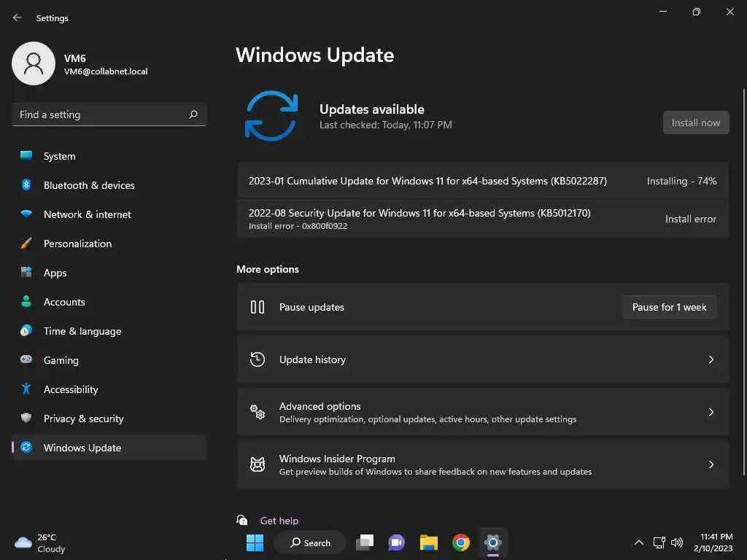Click the network status tray icon
747x560 pixels.
coord(659,542)
